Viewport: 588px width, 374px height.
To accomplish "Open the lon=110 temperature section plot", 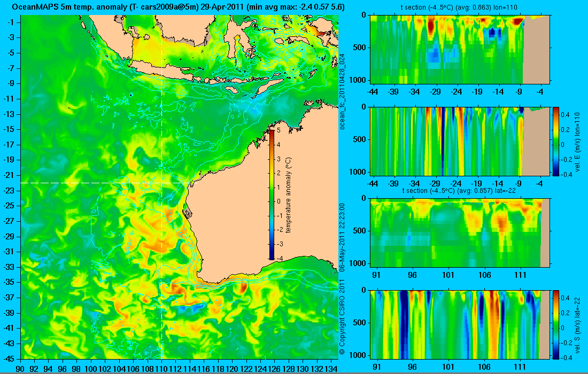I will [x=460, y=50].
